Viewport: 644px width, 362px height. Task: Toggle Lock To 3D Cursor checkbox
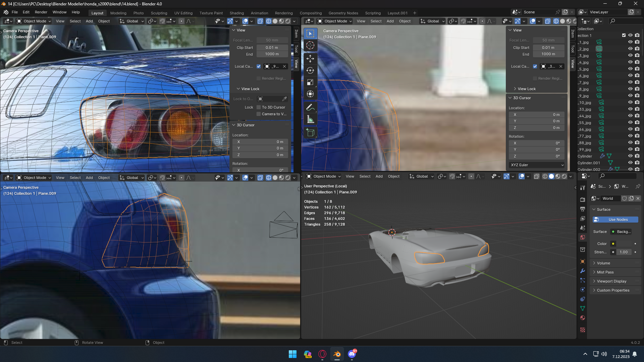[x=259, y=107]
